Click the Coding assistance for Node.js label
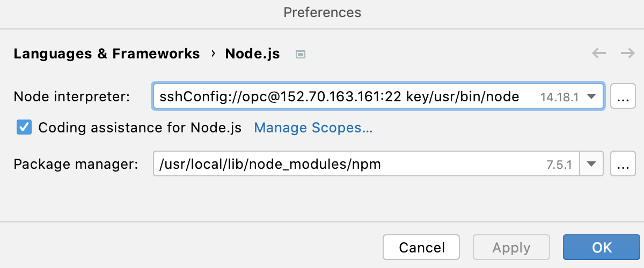This screenshot has width=644, height=268. click(x=140, y=128)
